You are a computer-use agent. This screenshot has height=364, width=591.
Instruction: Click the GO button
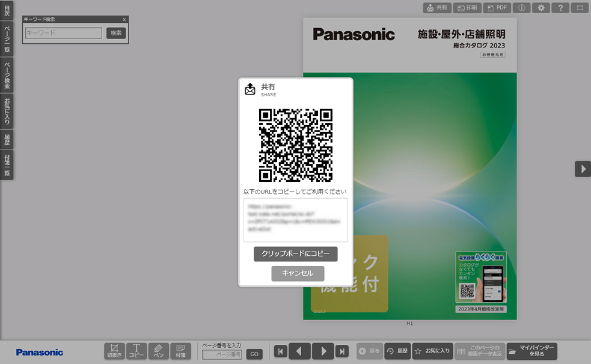(x=254, y=354)
